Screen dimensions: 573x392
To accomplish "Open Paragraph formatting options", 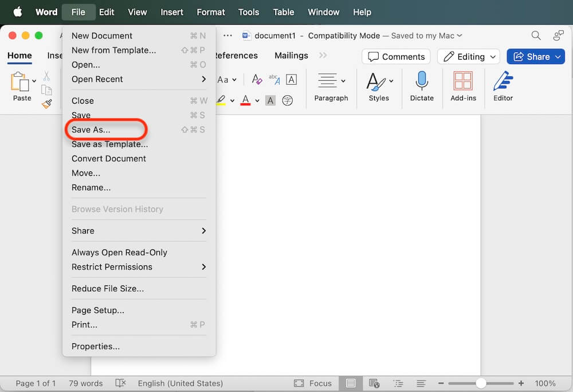I will [x=331, y=86].
